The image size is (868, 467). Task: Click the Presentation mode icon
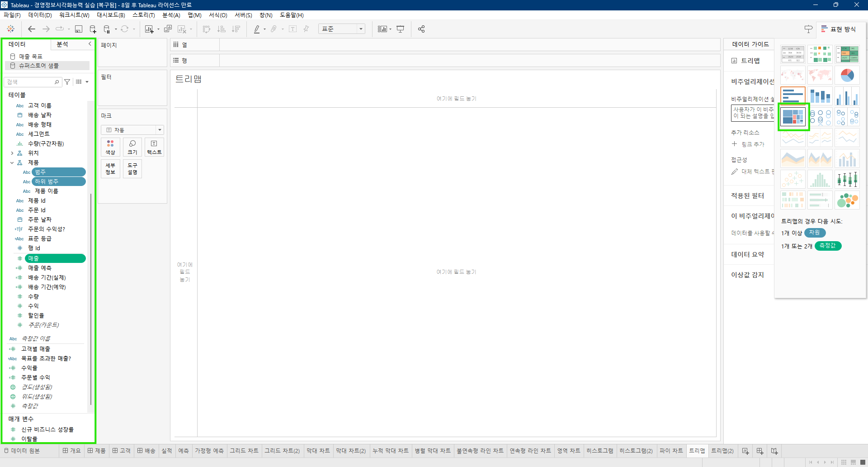(x=400, y=29)
